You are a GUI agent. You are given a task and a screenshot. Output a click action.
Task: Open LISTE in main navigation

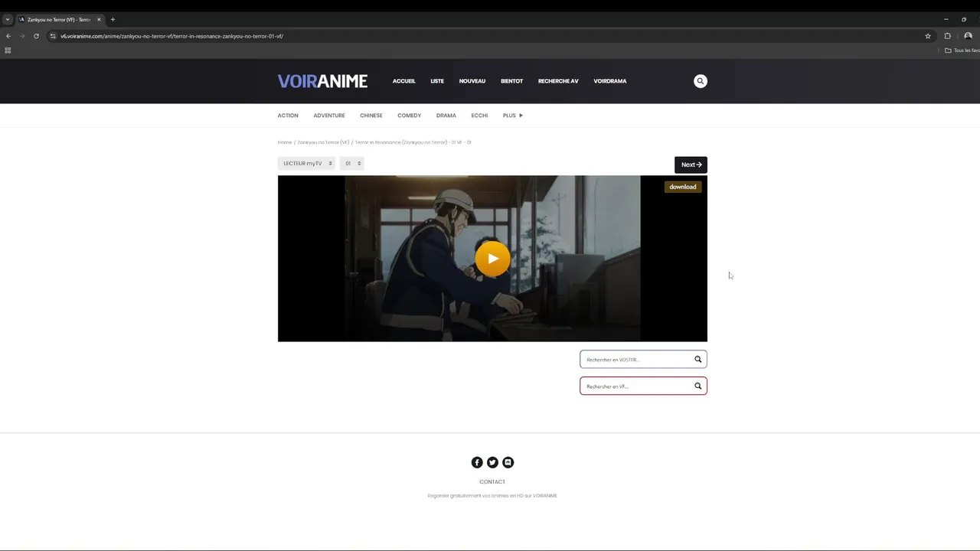click(437, 81)
